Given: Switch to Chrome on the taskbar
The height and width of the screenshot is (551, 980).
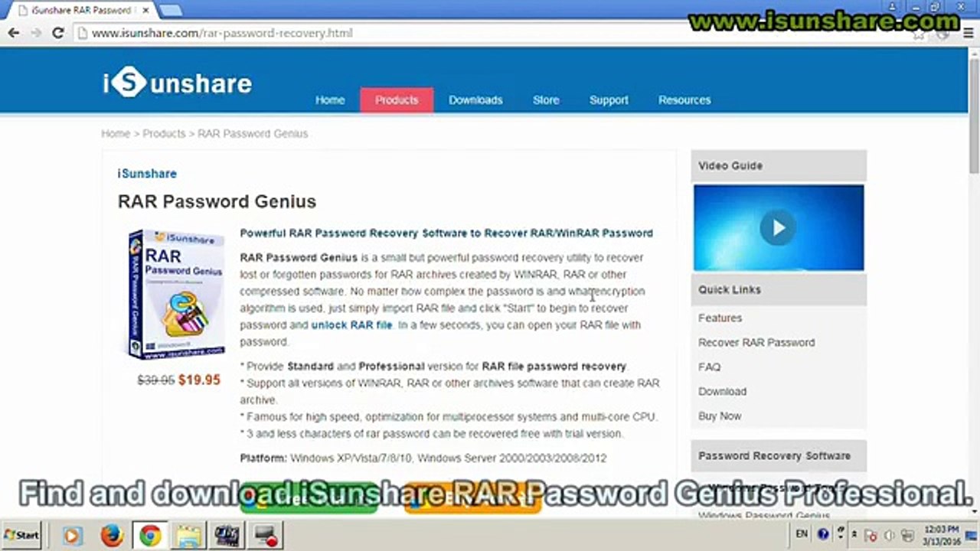Looking at the screenshot, I should (151, 536).
